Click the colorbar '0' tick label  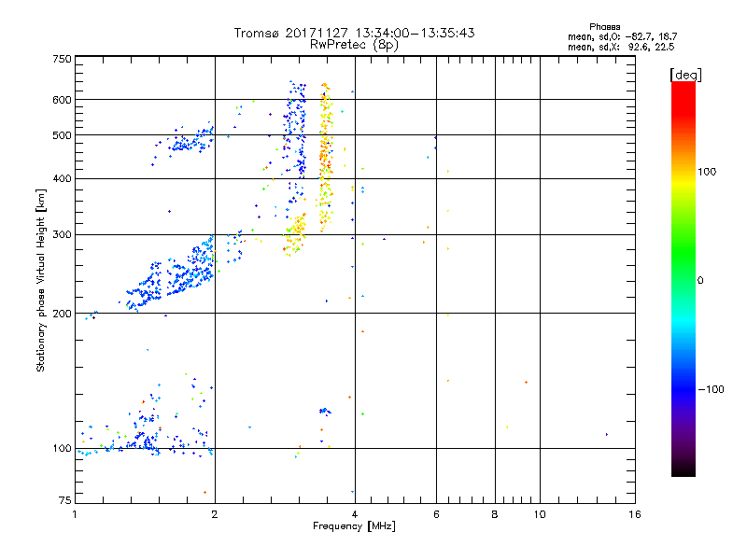click(x=700, y=281)
